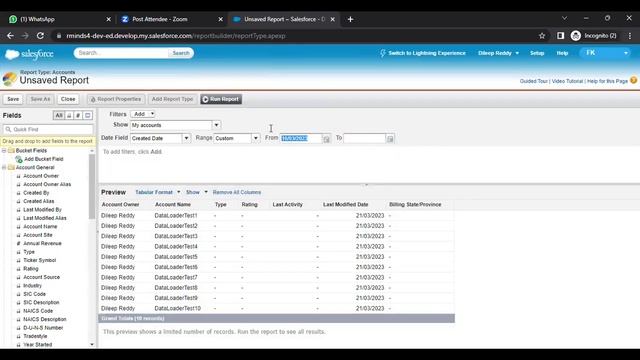Click the Quick Find magnifier icon
This screenshot has width=640, height=360.
tap(8, 129)
